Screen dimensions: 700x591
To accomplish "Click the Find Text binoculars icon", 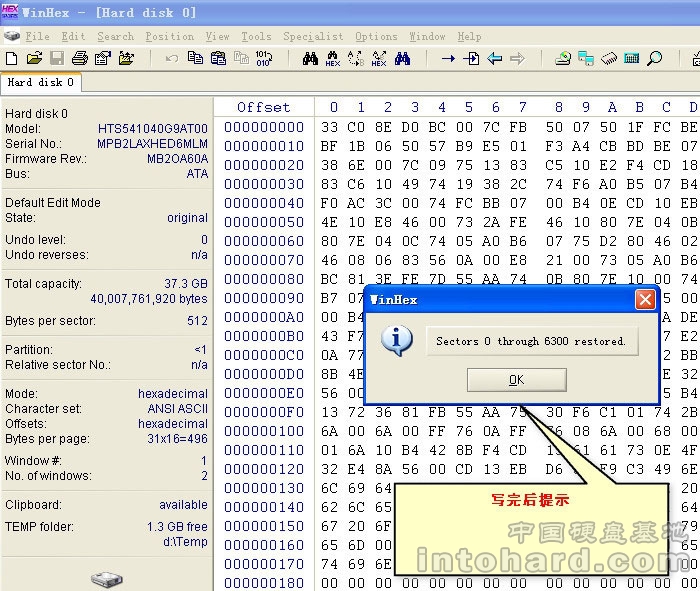I will point(310,58).
